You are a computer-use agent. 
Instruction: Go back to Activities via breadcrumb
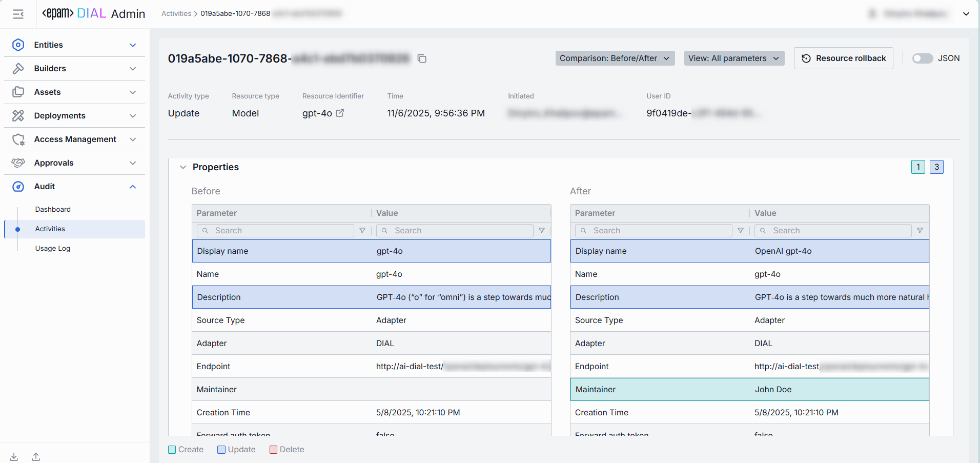click(176, 13)
